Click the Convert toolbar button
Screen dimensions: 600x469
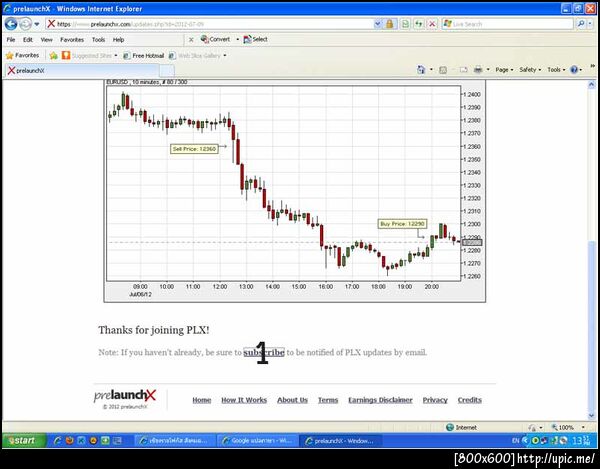215,39
